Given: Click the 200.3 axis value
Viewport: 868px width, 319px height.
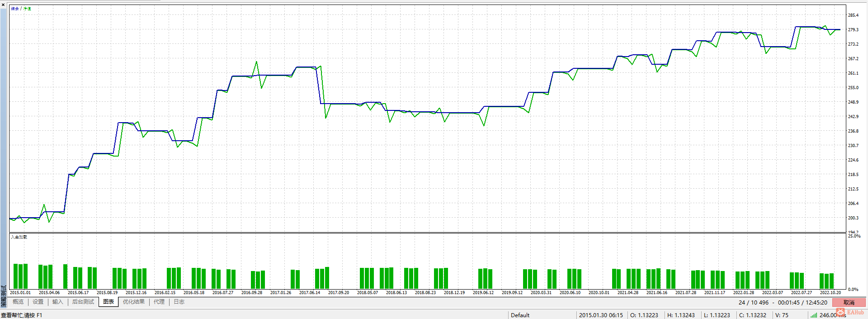Looking at the screenshot, I should (x=853, y=218).
